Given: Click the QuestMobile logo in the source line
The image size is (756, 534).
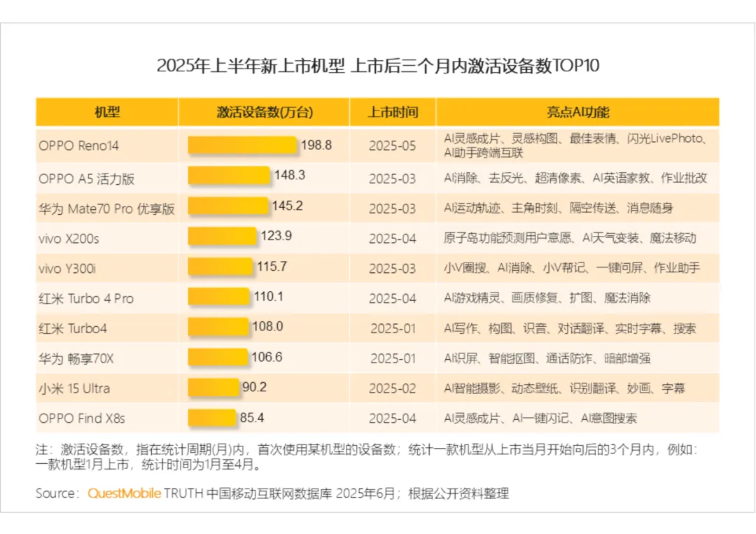Looking at the screenshot, I should point(124,493).
